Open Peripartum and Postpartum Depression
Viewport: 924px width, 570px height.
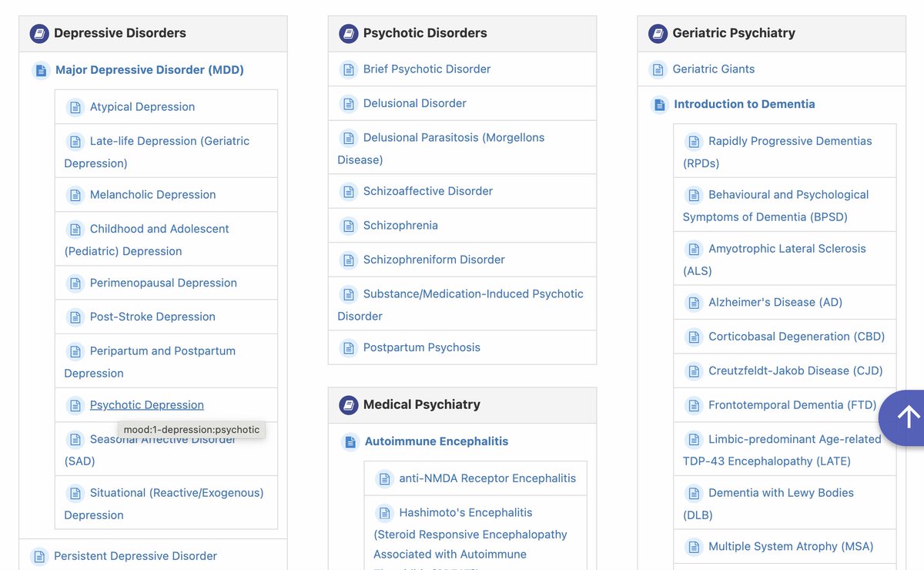pyautogui.click(x=150, y=361)
